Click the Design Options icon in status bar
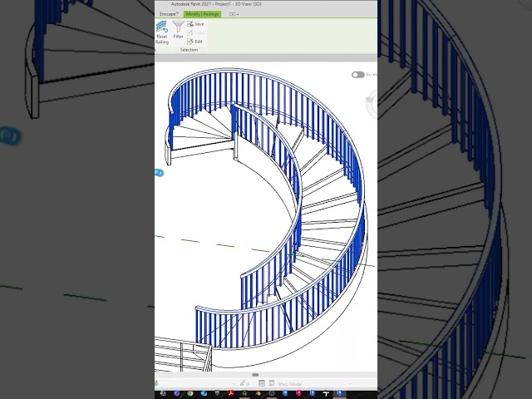532x399 pixels. point(262,383)
